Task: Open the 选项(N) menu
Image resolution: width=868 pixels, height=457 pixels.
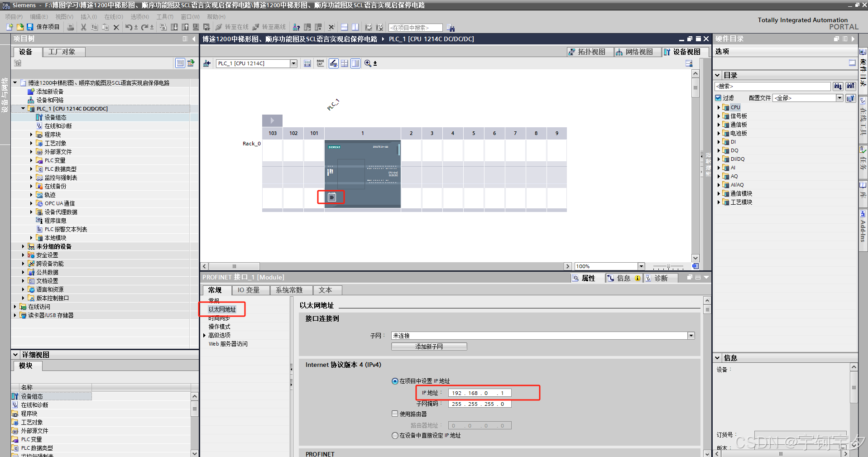Action: coord(140,17)
